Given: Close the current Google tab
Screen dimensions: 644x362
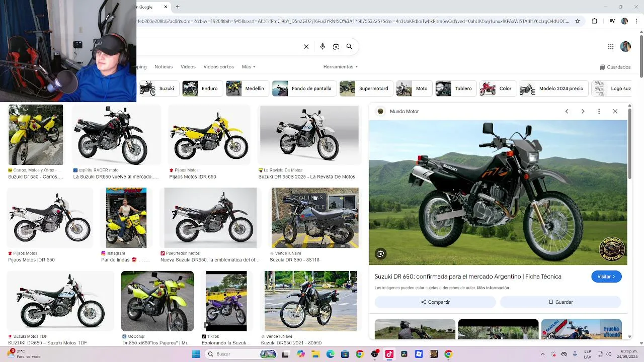Looking at the screenshot, I should point(166,7).
